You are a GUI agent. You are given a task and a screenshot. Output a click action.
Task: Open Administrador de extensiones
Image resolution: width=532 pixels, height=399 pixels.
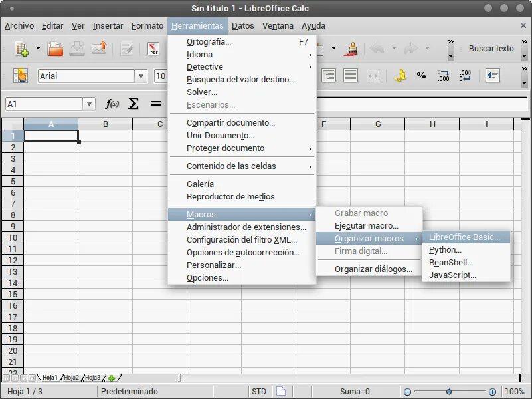242,227
